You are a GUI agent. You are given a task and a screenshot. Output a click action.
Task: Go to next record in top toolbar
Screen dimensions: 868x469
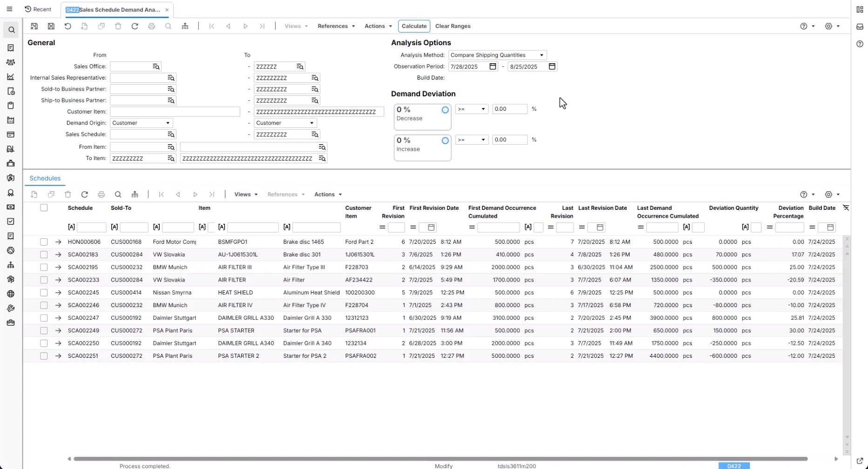(245, 26)
